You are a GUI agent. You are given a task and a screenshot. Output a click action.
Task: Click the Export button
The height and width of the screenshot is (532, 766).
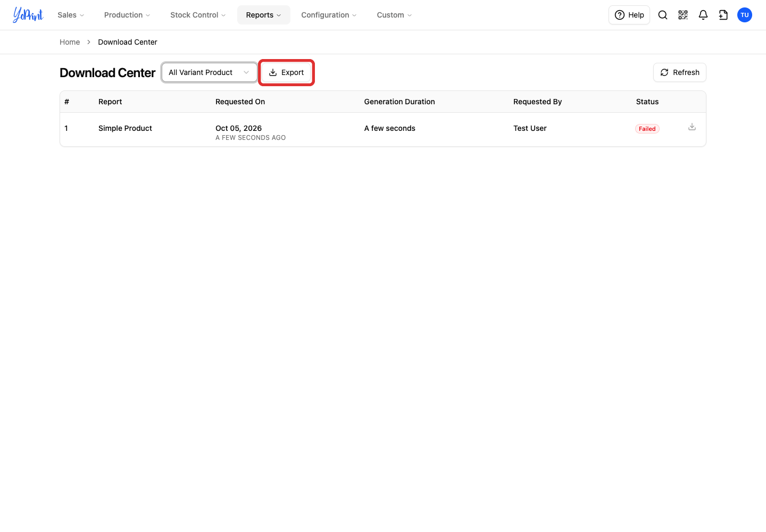(x=286, y=72)
